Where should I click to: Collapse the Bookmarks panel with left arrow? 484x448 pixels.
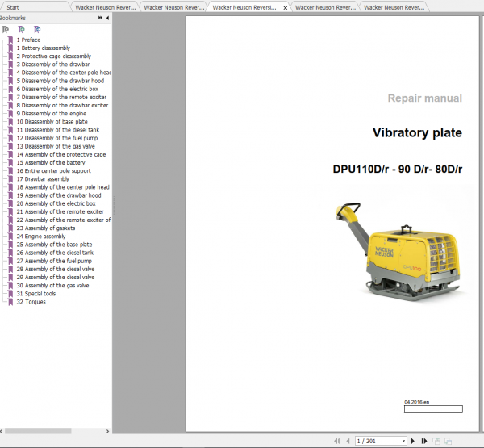[x=107, y=18]
